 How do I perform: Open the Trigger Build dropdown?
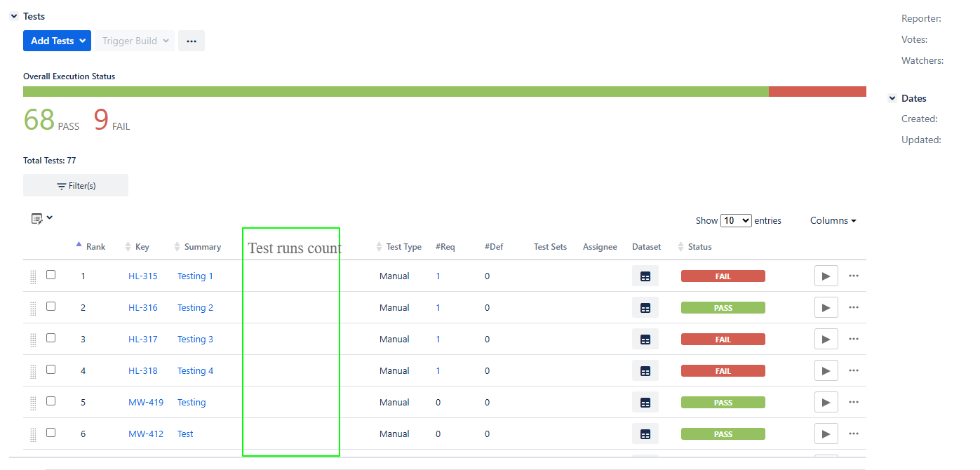point(135,41)
